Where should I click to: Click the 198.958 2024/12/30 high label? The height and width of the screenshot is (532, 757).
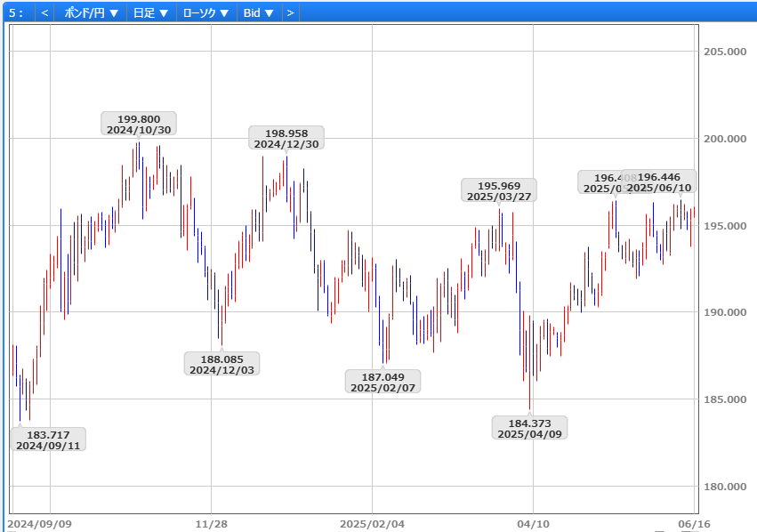[x=286, y=138]
